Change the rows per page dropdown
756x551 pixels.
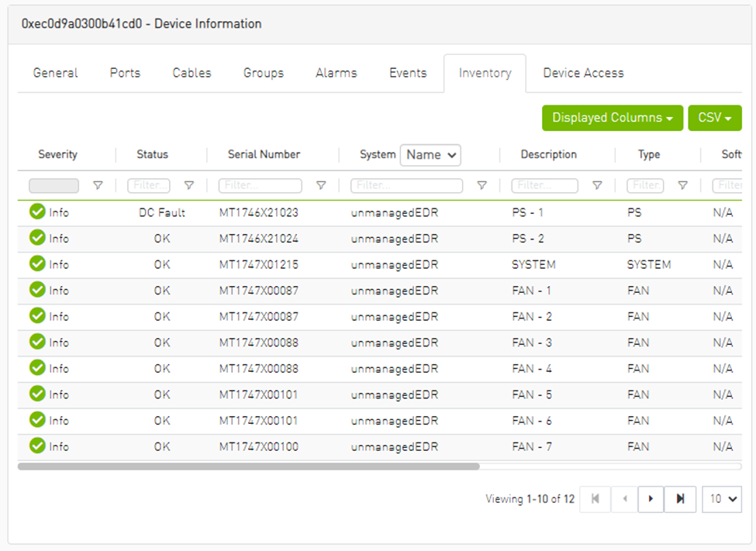tap(722, 499)
